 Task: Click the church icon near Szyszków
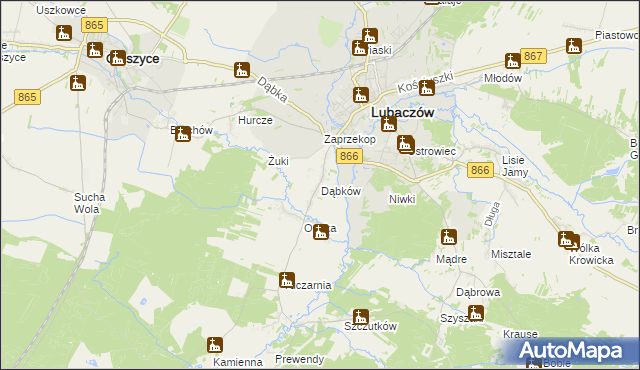point(476,313)
